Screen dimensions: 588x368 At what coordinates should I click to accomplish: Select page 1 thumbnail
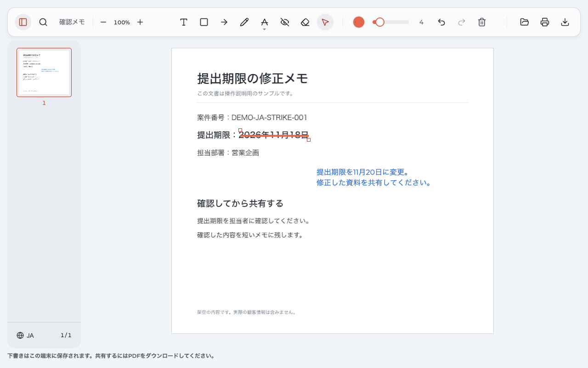pos(44,73)
